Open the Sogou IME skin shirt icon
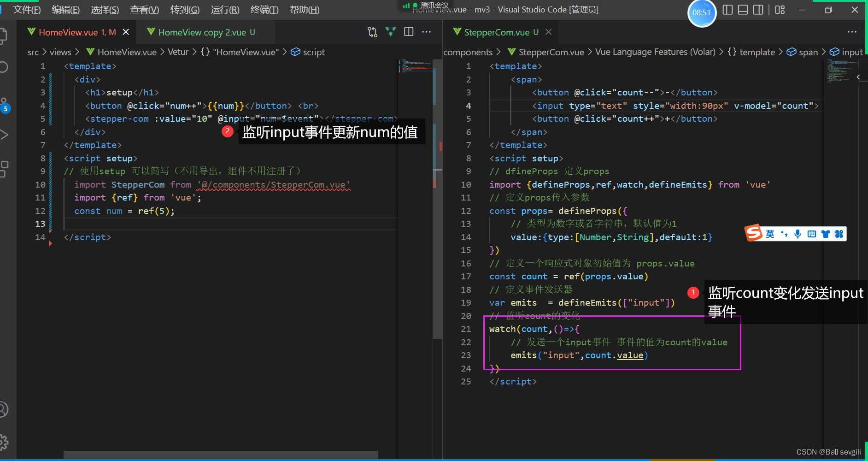The image size is (868, 461). click(x=826, y=234)
